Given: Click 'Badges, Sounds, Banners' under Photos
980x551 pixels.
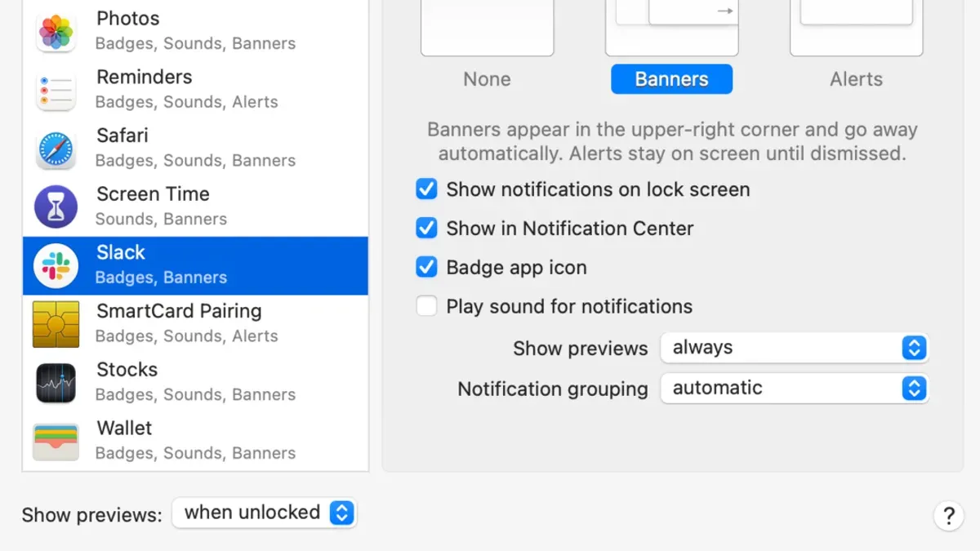Looking at the screenshot, I should pyautogui.click(x=195, y=43).
